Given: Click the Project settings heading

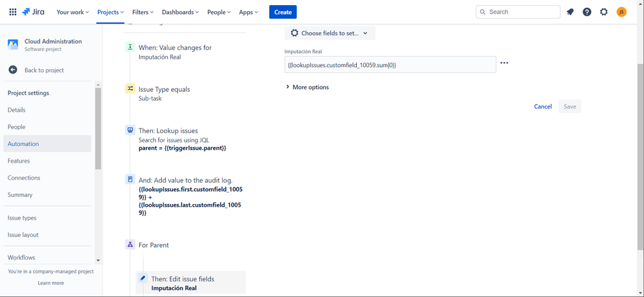Looking at the screenshot, I should click(x=28, y=93).
